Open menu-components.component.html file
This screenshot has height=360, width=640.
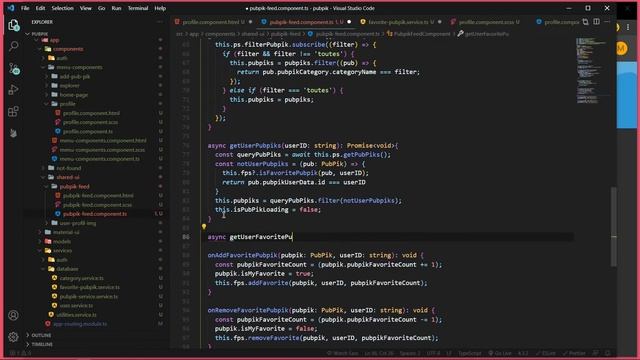[x=103, y=140]
